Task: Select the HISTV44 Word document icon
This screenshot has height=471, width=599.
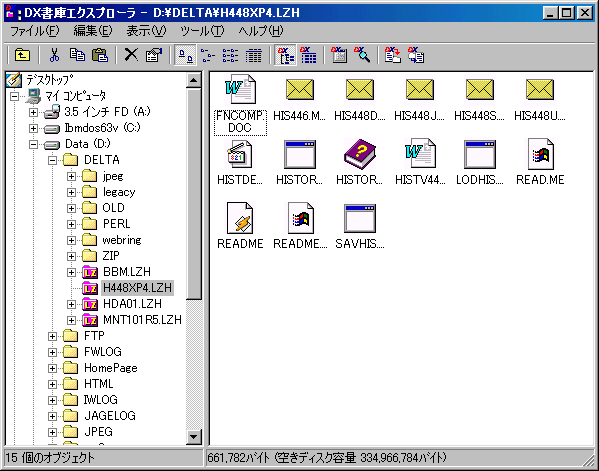Action: pyautogui.click(x=420, y=162)
